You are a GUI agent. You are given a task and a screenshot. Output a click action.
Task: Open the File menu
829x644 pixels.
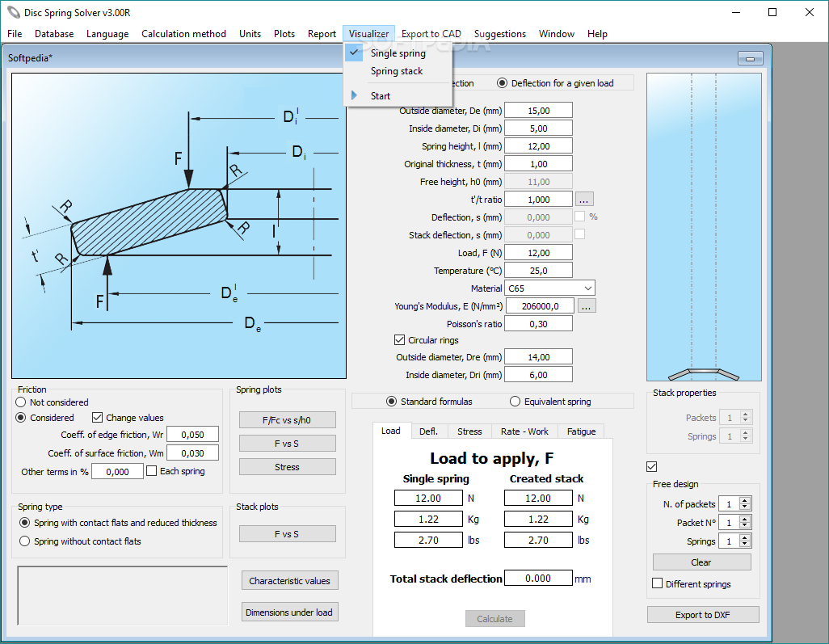pyautogui.click(x=15, y=34)
